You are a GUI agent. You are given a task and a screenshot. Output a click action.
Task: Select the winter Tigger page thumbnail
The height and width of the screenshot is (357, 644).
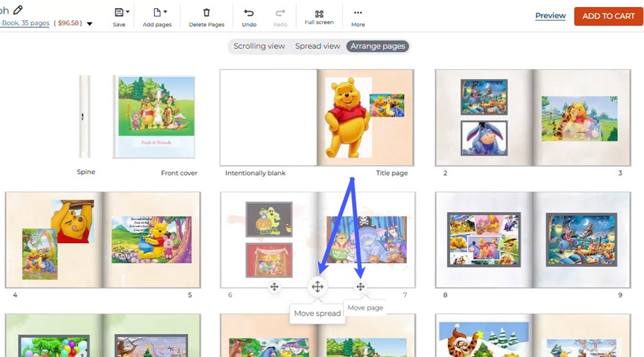pos(484,336)
